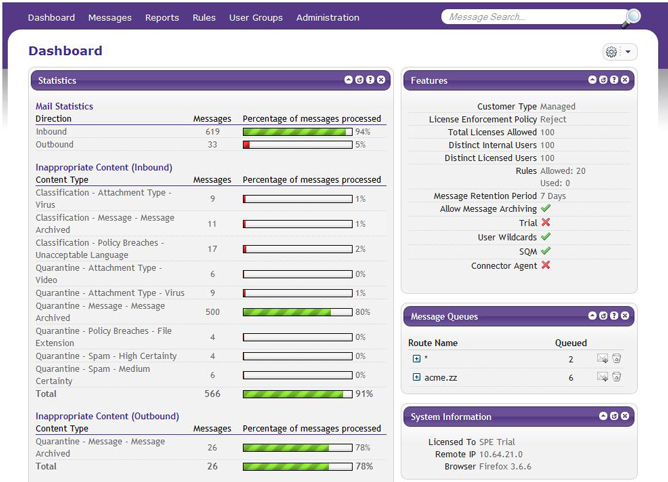
Task: Open the Reports menu
Action: (162, 18)
